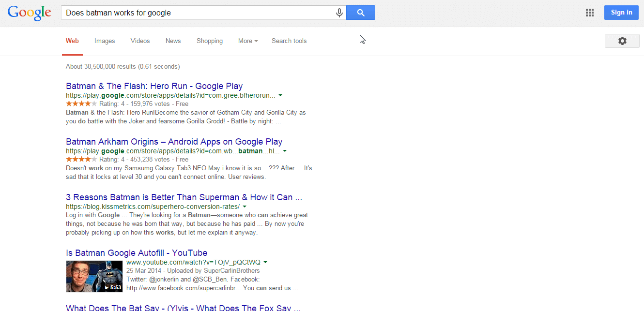Expand arrow beside kissmetrics URL
This screenshot has width=644, height=311.
pos(245,207)
